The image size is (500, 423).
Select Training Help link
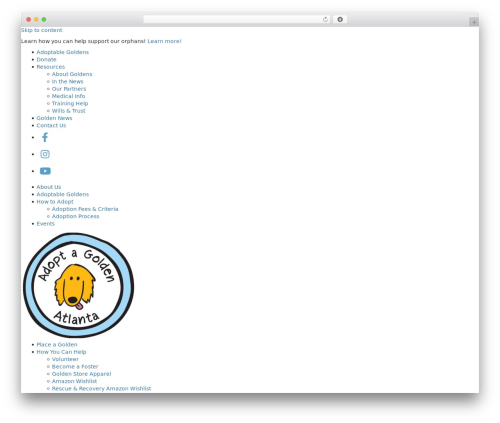pyautogui.click(x=70, y=103)
